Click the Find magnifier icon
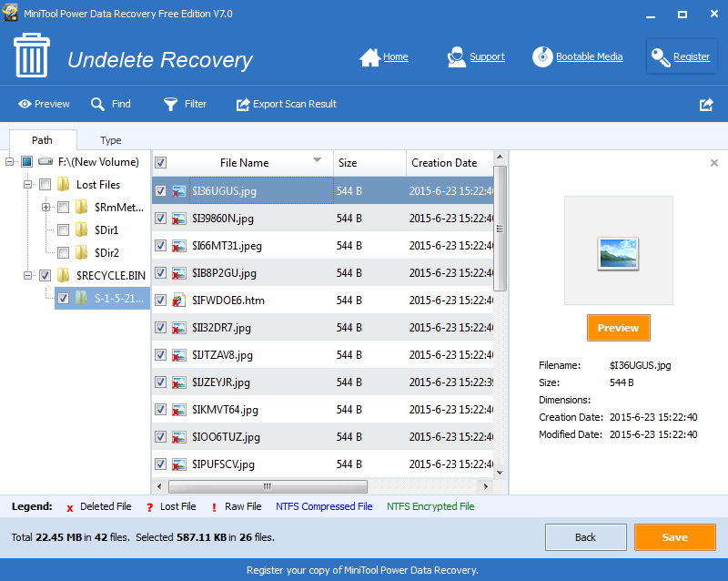 97,104
